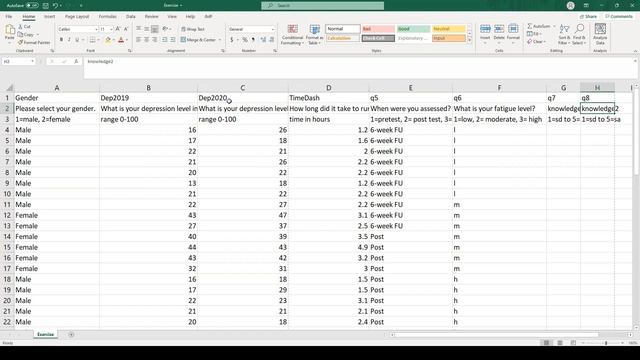Increase font size with the A-up icon
640x360 pixels.
click(x=118, y=29)
